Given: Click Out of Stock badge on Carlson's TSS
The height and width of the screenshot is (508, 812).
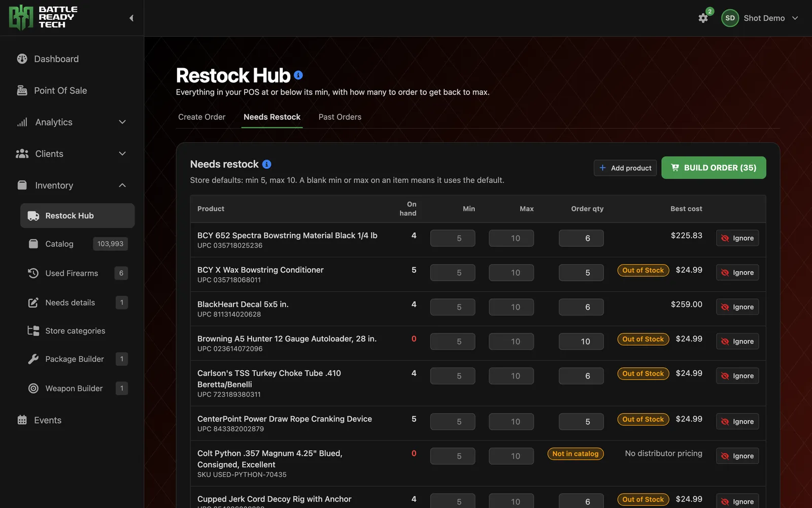Looking at the screenshot, I should [643, 373].
